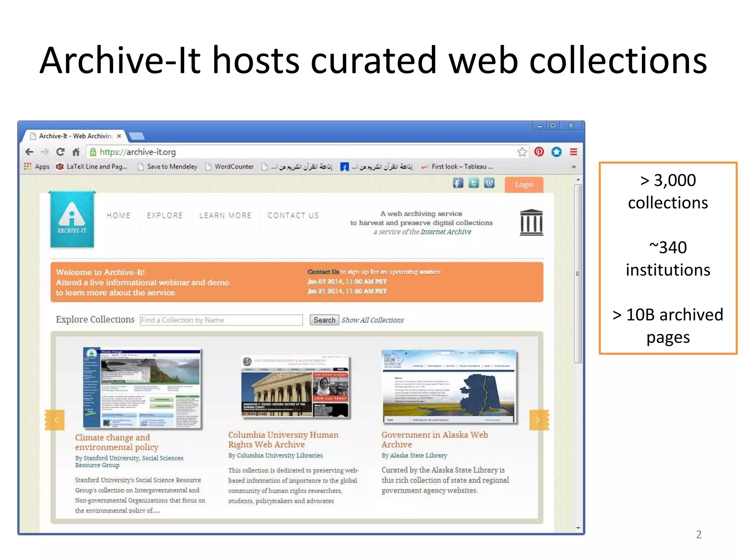Go to browser home page icon
The height and width of the screenshot is (560, 747).
[x=76, y=152]
